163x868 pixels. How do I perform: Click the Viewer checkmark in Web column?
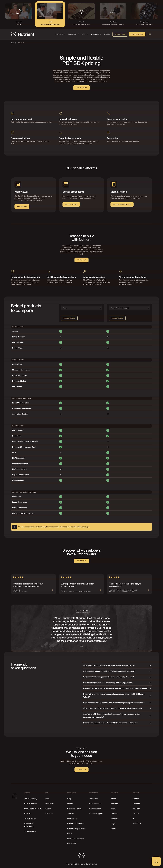point(61,331)
